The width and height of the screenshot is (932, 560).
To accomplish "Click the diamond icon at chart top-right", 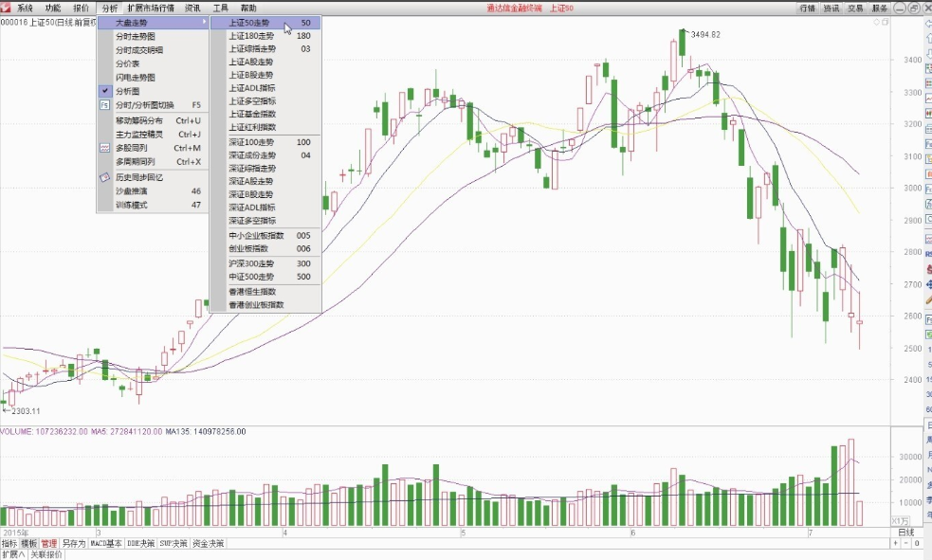I will point(876,22).
